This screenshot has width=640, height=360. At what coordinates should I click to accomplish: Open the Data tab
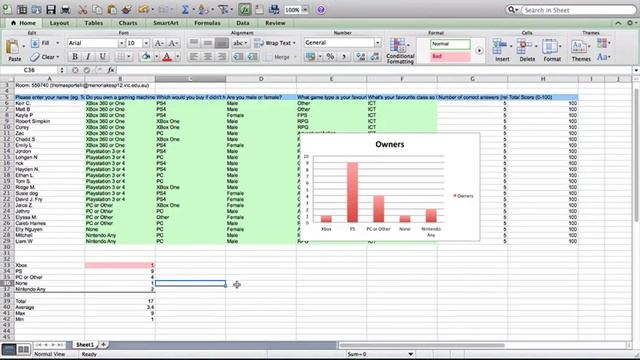[x=242, y=23]
